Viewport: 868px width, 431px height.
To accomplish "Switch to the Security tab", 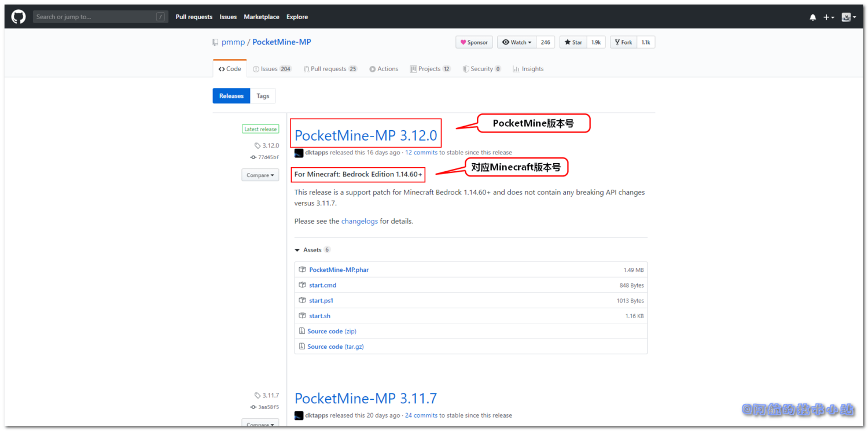I will click(481, 68).
